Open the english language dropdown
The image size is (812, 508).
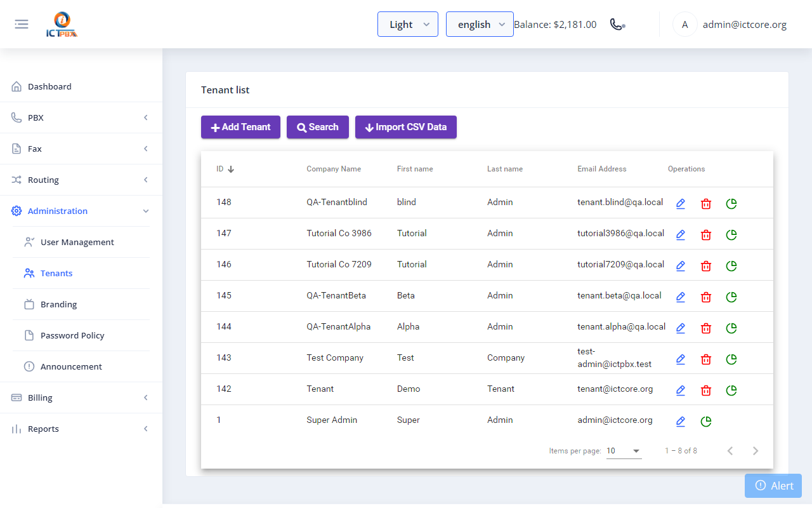[480, 24]
